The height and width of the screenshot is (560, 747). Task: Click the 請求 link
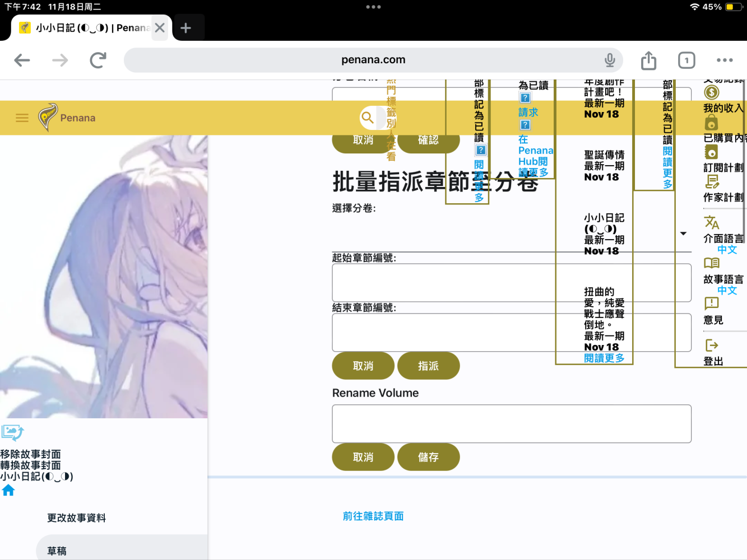(528, 112)
